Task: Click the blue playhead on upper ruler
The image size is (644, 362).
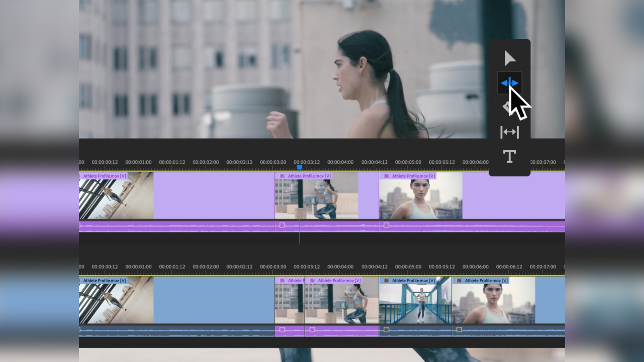Action: point(300,167)
